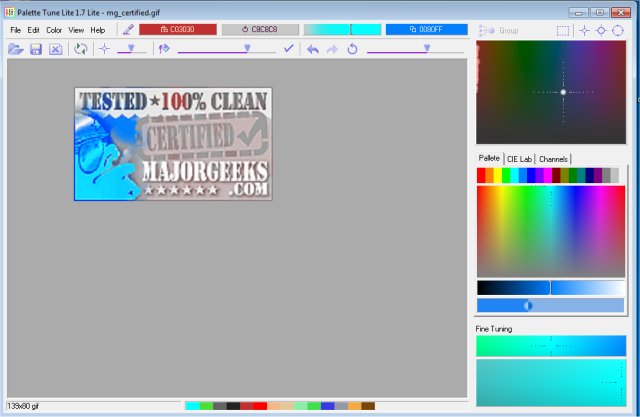Viewport: 640px width, 417px height.
Task: Redo the last change
Action: [332, 49]
